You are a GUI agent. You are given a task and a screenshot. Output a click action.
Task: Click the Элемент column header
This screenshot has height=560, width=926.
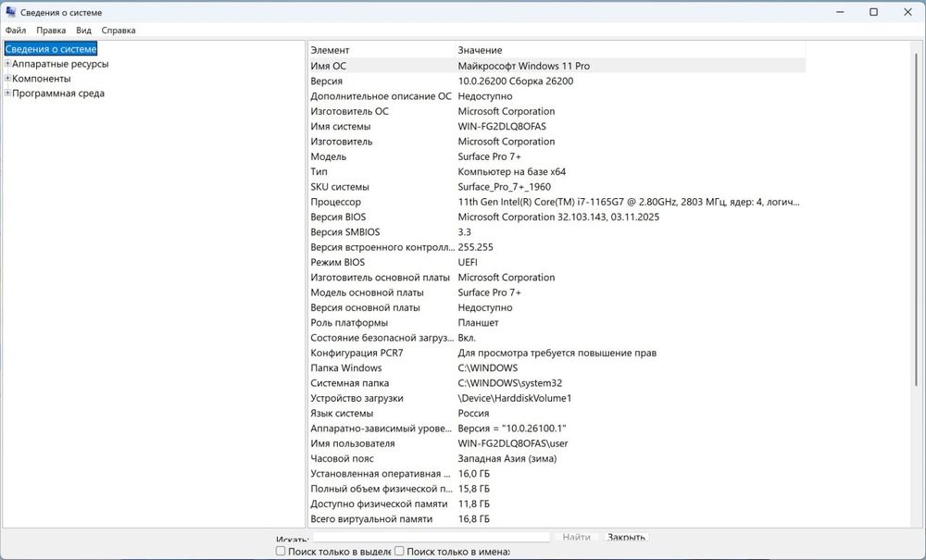tap(382, 50)
